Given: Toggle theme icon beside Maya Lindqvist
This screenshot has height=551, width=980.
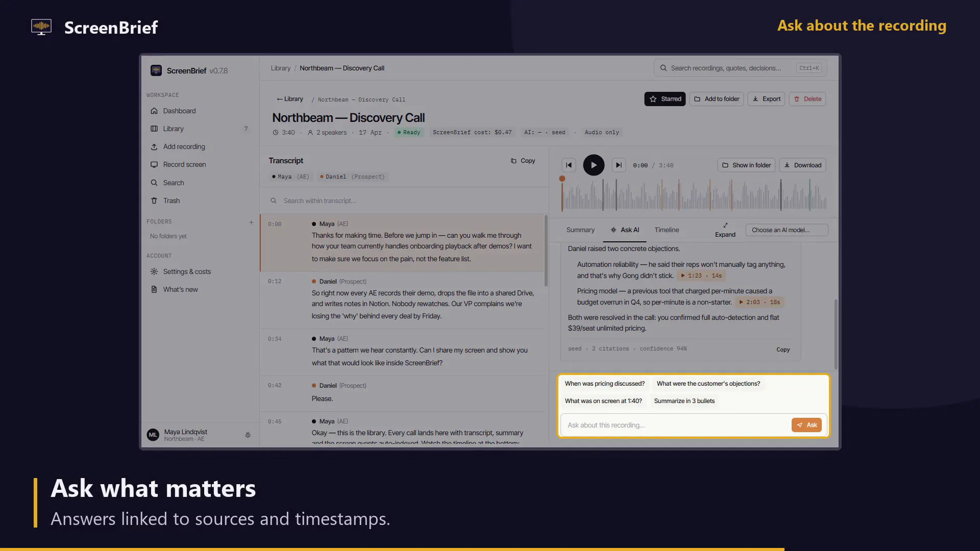Looking at the screenshot, I should [x=248, y=435].
